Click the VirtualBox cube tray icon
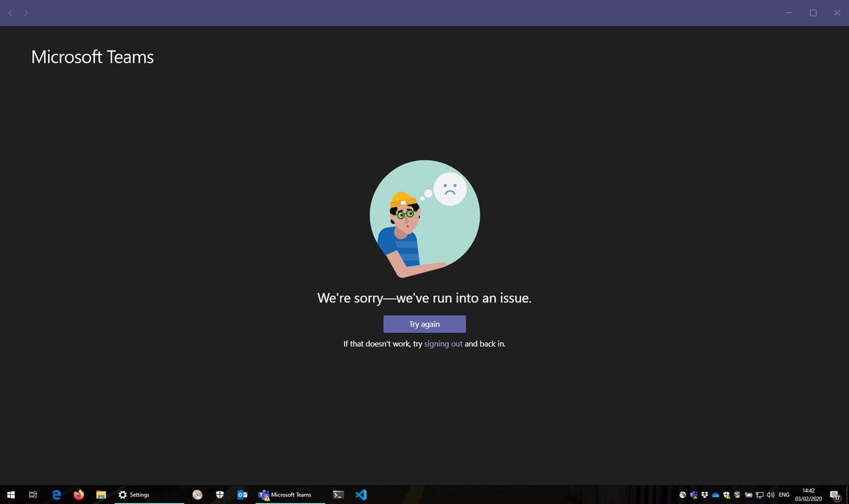Image resolution: width=849 pixels, height=504 pixels. click(737, 495)
